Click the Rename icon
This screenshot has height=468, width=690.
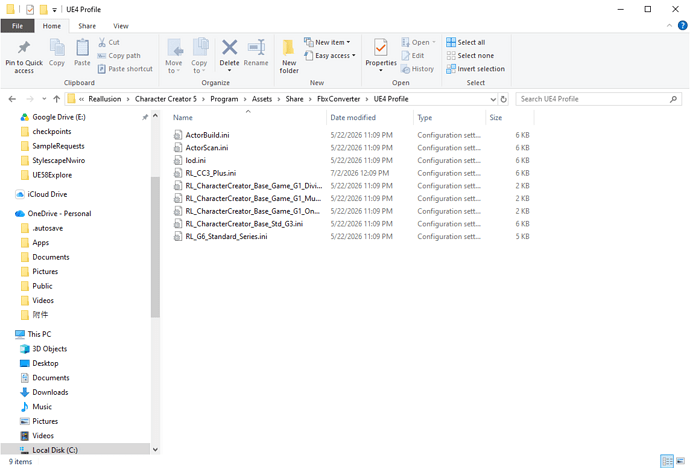(256, 48)
